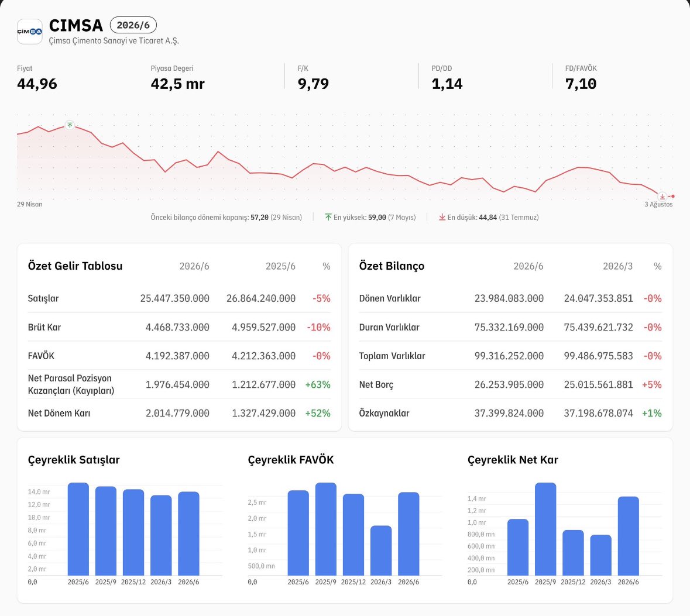Select Satışlar value 25.447.350.000
The image size is (690, 616).
click(x=175, y=298)
